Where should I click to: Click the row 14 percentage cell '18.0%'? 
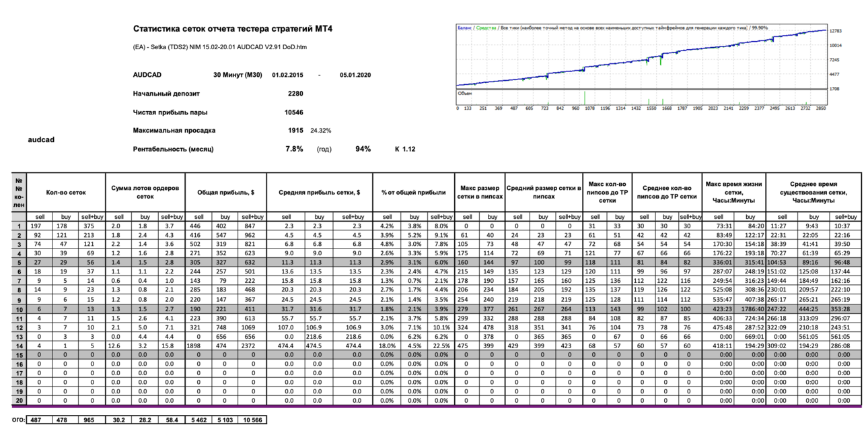click(386, 347)
